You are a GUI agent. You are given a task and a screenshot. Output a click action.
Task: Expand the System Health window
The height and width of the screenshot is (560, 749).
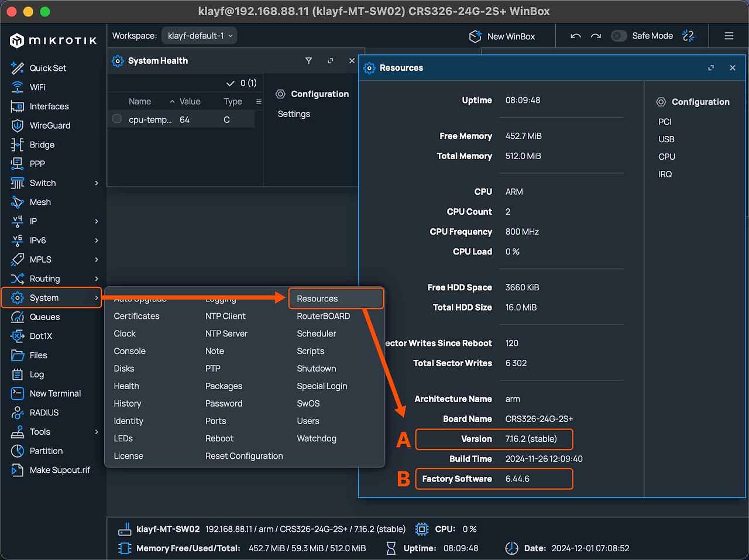click(330, 61)
